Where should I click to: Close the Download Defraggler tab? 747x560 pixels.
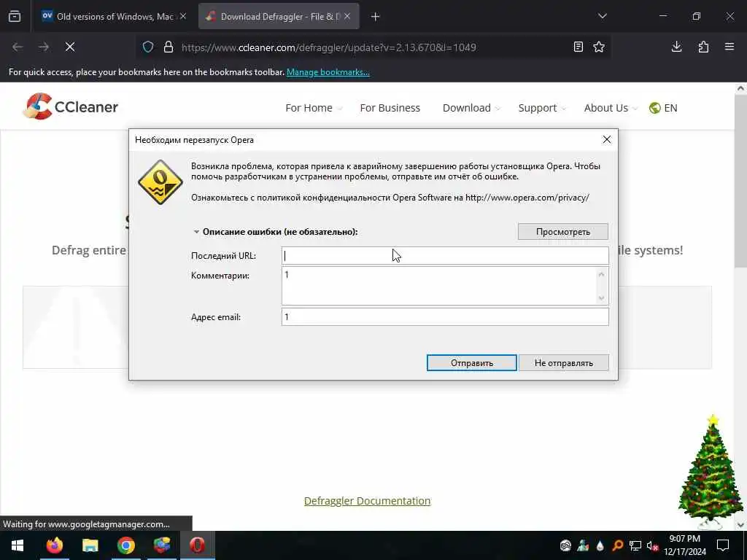[347, 16]
